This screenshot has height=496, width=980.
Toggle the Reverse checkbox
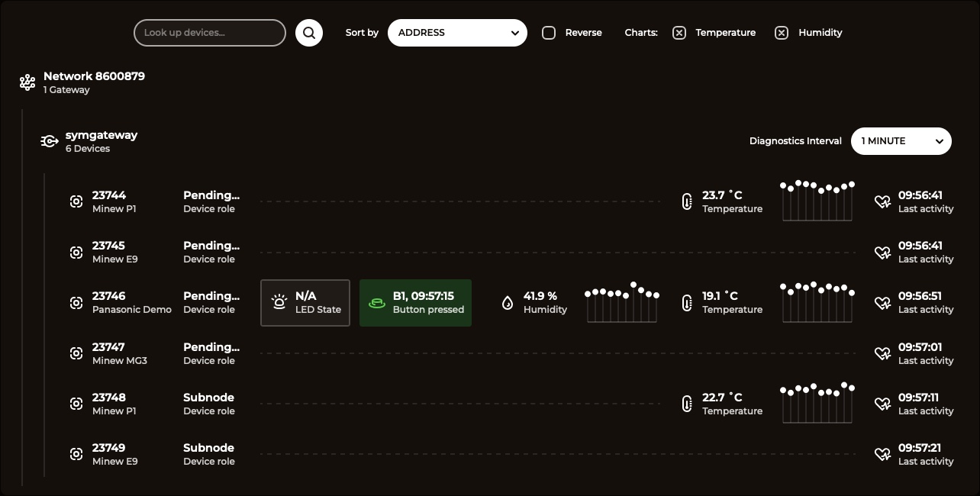point(549,33)
